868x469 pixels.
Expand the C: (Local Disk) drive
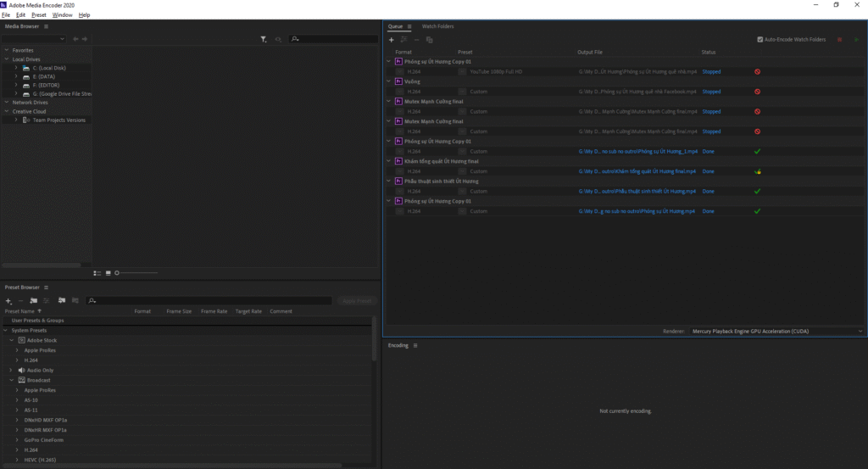point(15,68)
